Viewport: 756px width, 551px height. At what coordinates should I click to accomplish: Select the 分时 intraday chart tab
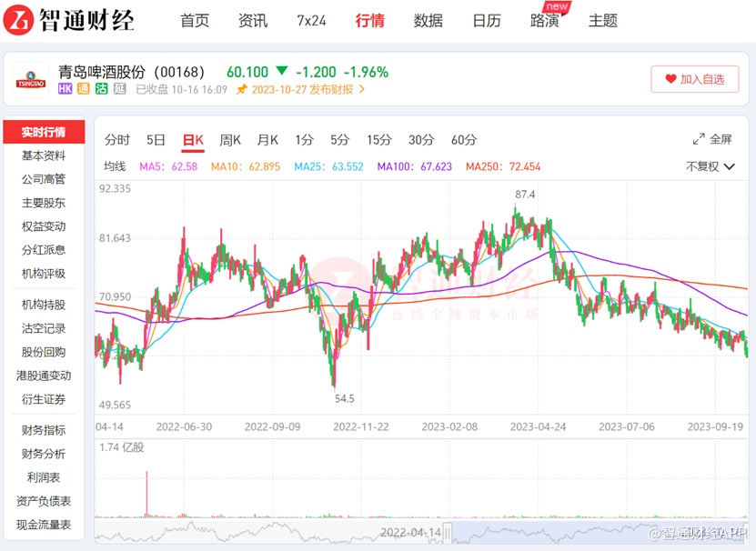pos(117,140)
